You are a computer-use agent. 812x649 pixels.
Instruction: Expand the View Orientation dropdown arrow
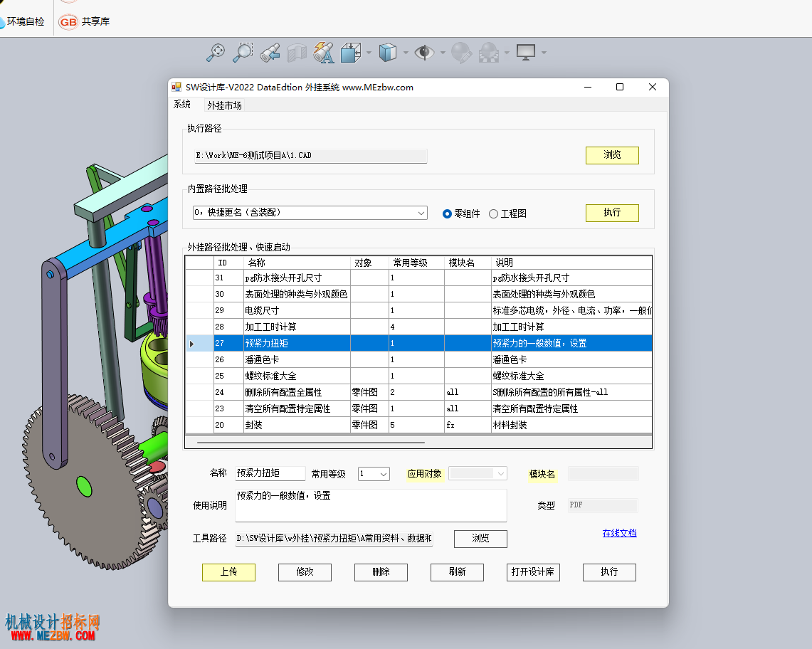[369, 53]
